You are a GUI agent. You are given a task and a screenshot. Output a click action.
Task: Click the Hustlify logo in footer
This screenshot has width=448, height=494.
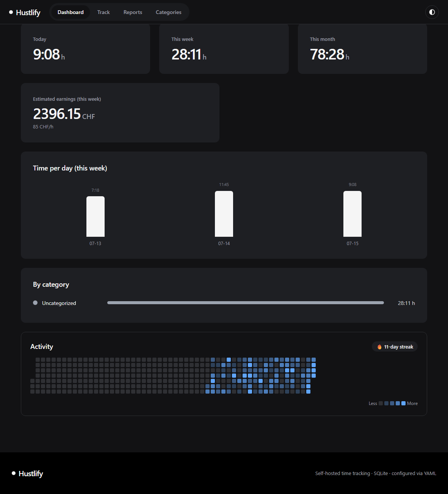[27, 474]
